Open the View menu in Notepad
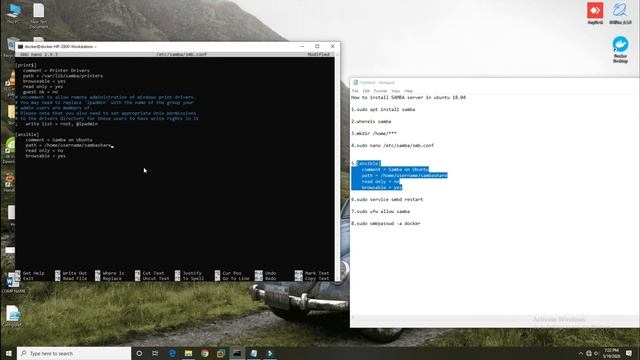This screenshot has height=360, width=640. 396,91
